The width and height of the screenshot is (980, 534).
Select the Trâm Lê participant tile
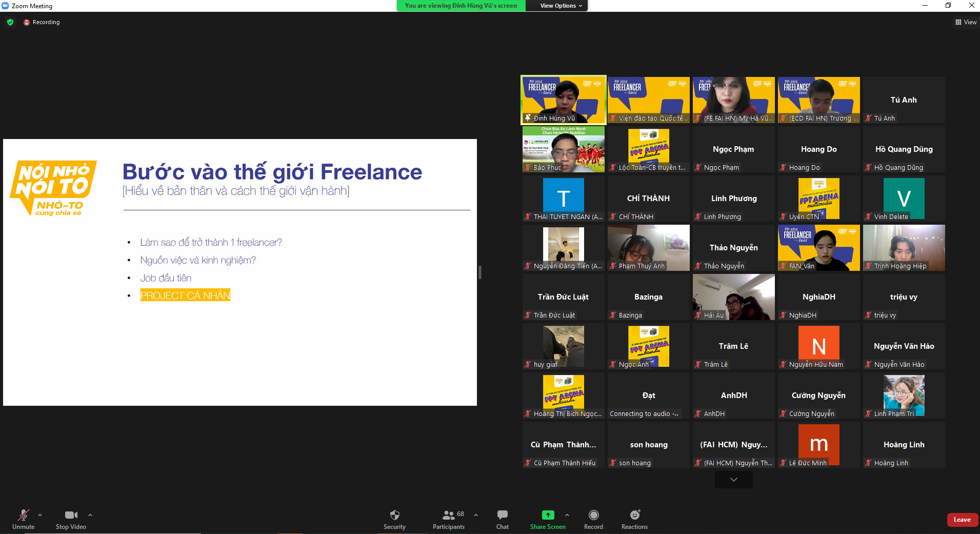[734, 346]
